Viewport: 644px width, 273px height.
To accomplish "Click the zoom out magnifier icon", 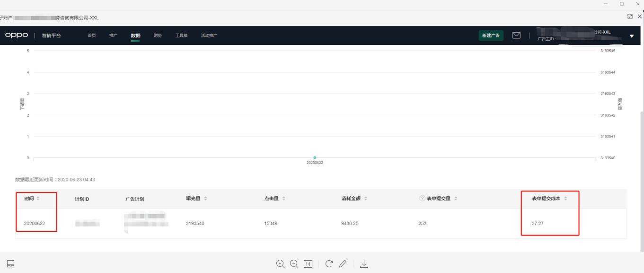I will click(294, 264).
